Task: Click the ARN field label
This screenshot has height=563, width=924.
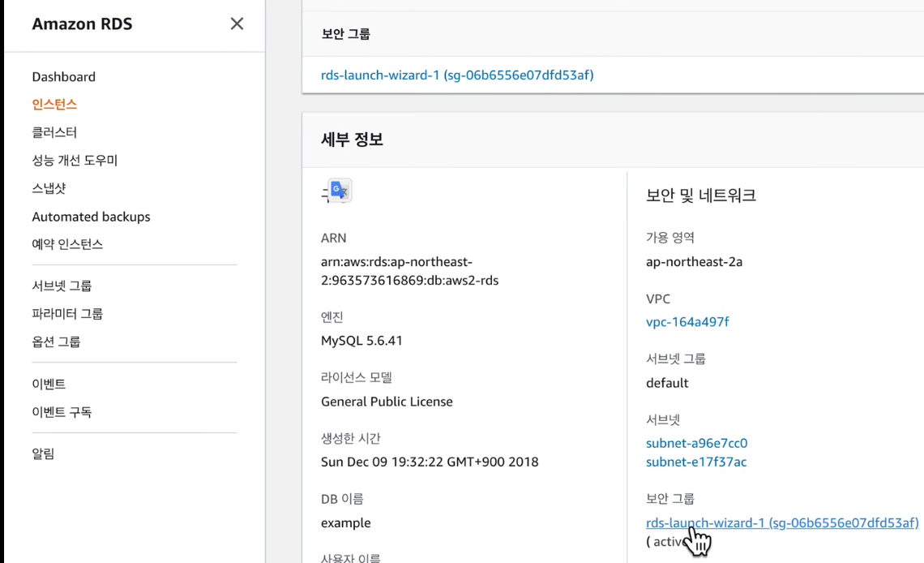Action: click(x=334, y=239)
